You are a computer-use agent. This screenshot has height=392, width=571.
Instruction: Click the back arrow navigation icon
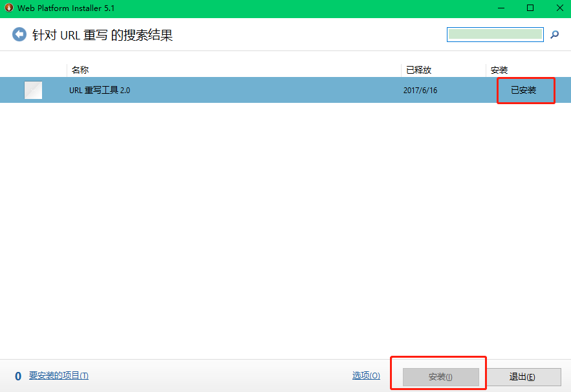[19, 34]
